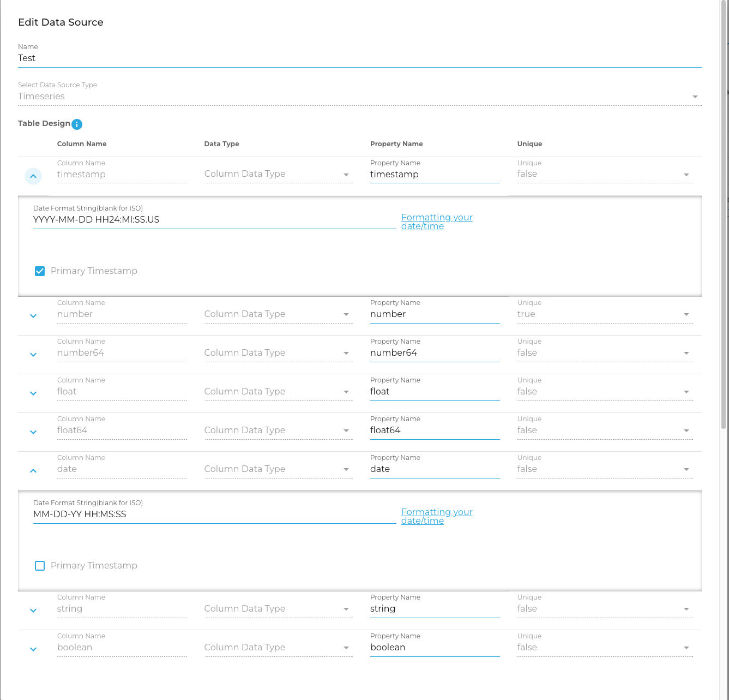
Task: Open Column Data Type dropdown for float
Action: coord(278,392)
